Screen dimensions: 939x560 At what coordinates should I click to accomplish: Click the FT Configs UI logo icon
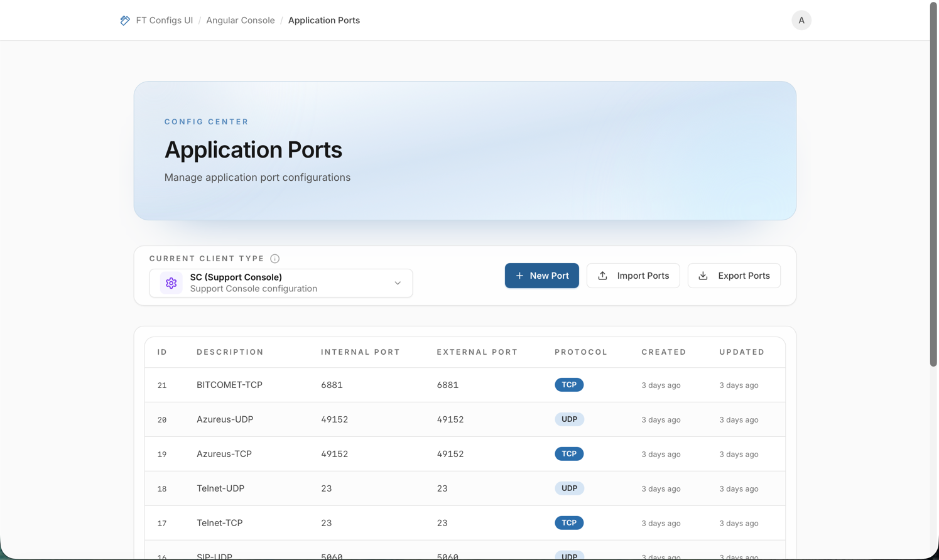click(125, 20)
